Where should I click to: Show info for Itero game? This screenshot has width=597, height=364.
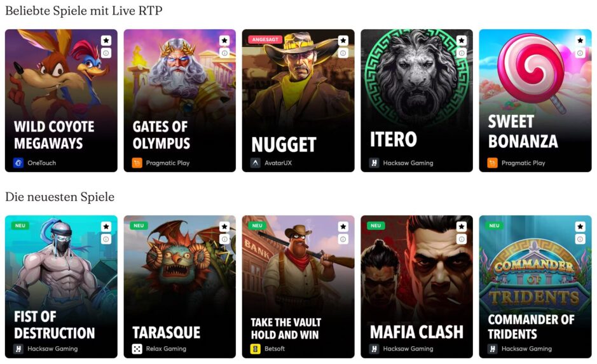462,53
